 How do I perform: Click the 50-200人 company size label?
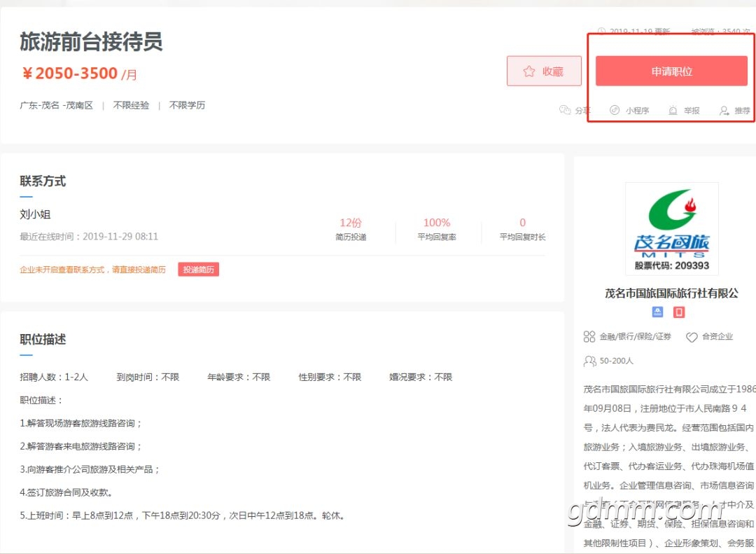tap(617, 361)
